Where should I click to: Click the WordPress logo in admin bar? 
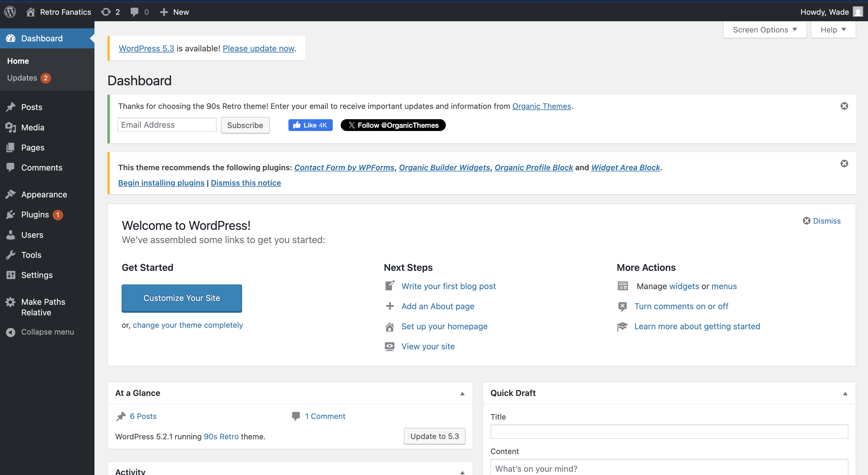click(x=10, y=12)
